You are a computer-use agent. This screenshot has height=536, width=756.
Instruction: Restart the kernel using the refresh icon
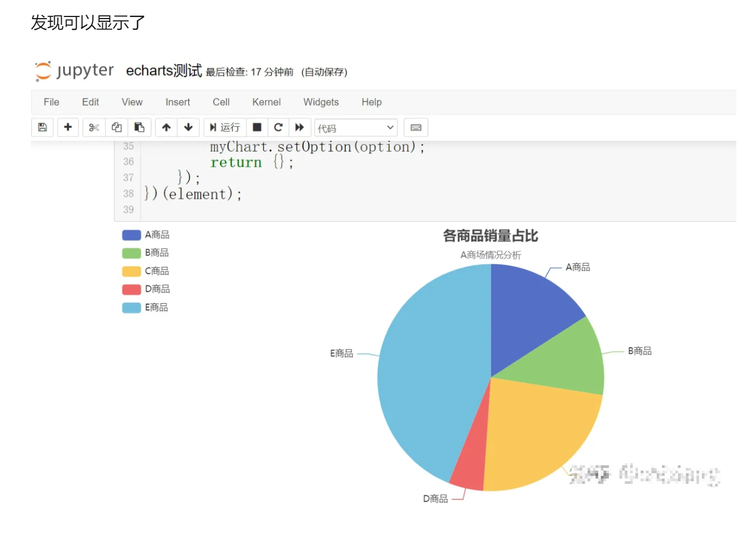point(278,127)
